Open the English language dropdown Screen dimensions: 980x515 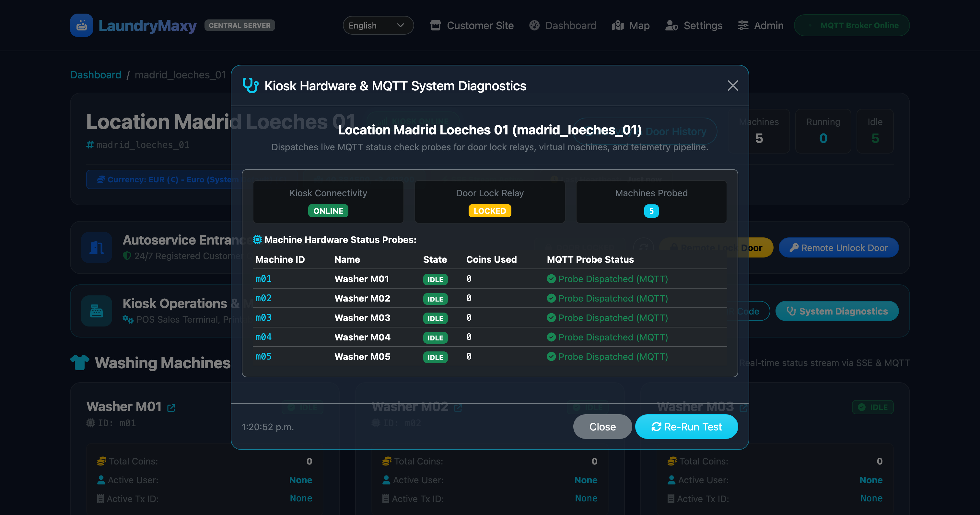pyautogui.click(x=378, y=26)
